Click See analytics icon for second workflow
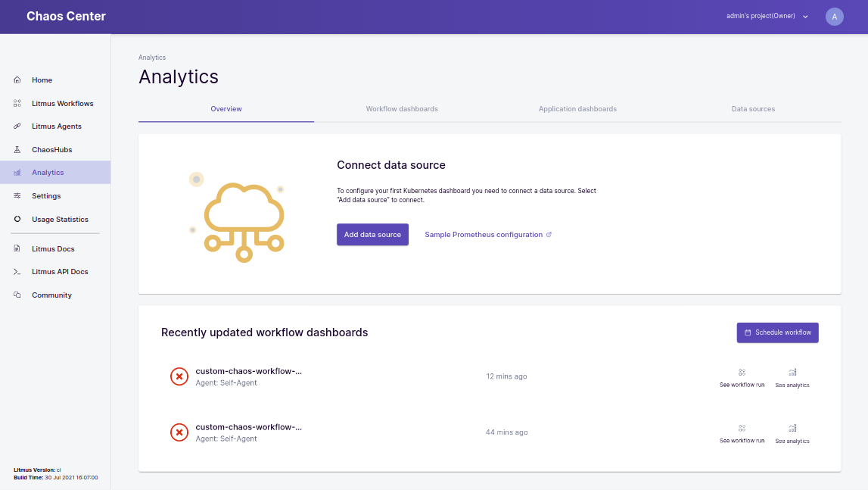This screenshot has height=490, width=868. (x=792, y=429)
